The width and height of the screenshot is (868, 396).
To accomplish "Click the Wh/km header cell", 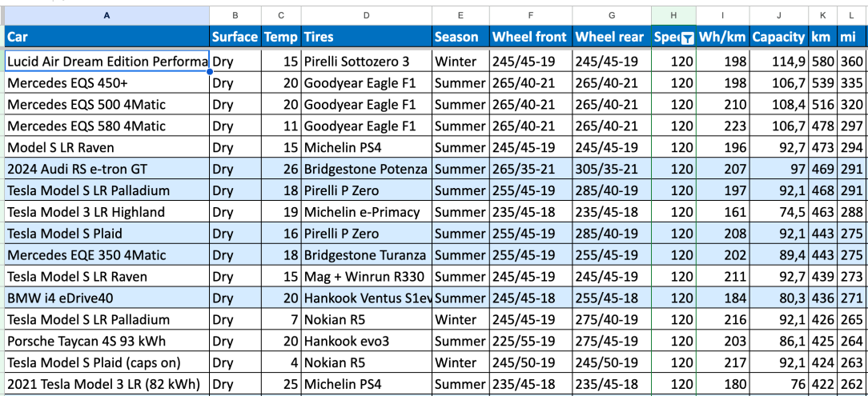I will coord(722,37).
